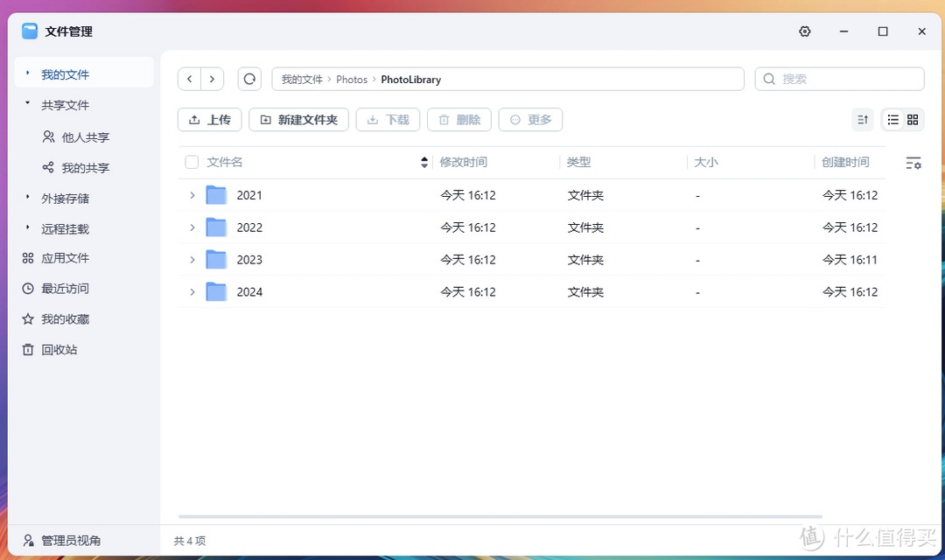This screenshot has height=560, width=945.
Task: Check the select-all checkbox in the header
Action: (x=190, y=162)
